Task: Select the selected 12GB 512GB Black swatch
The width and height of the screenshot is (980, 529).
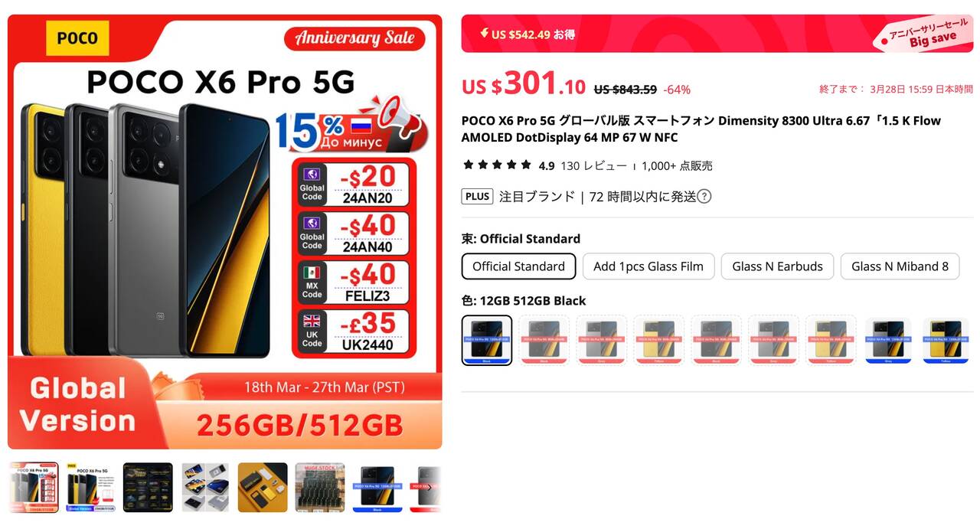Action: [x=487, y=341]
